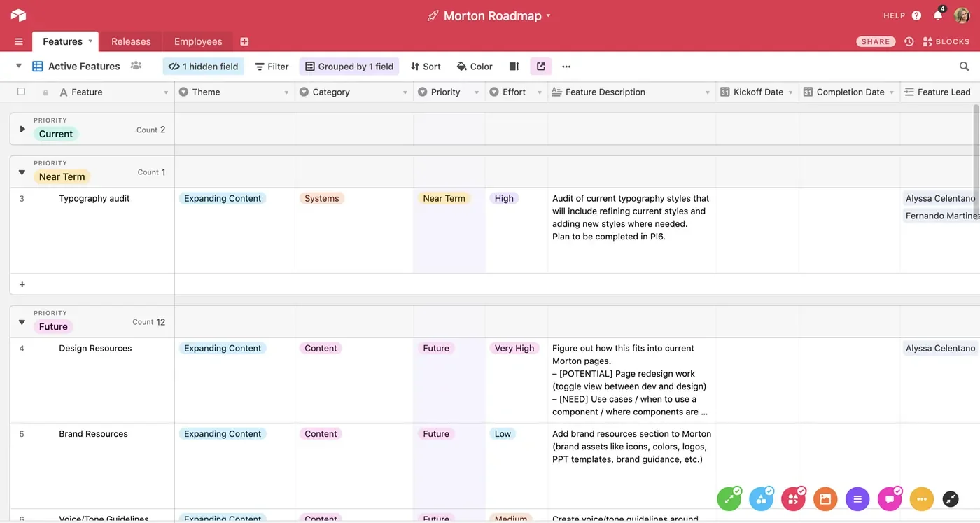
Task: Click the HELP text link
Action: click(x=894, y=15)
